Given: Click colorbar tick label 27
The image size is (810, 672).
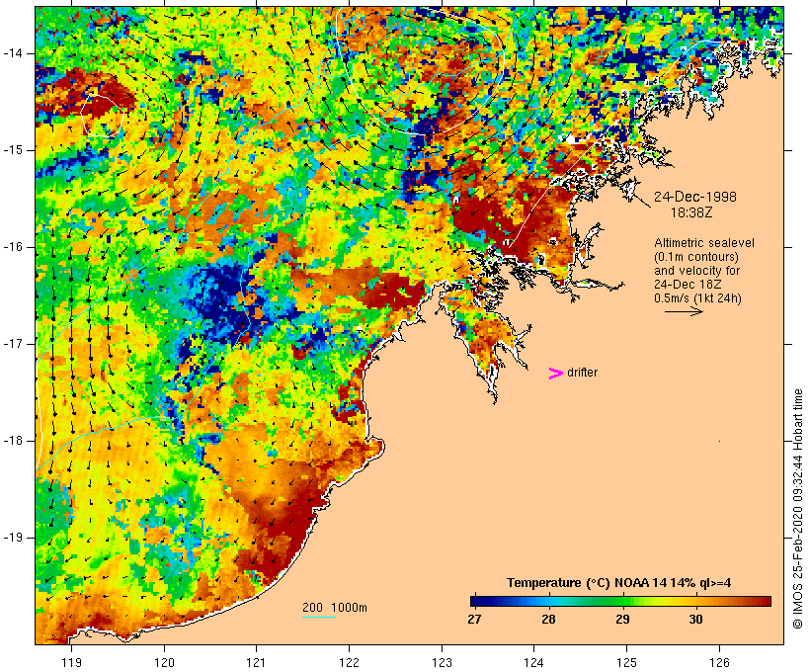Looking at the screenshot, I should pos(475,620).
